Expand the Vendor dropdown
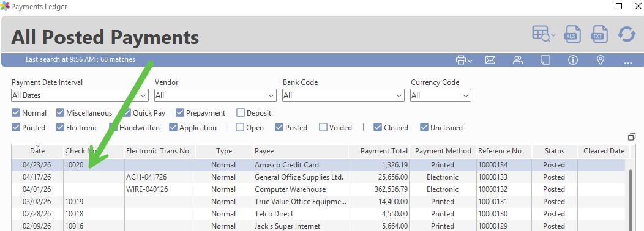 271,95
